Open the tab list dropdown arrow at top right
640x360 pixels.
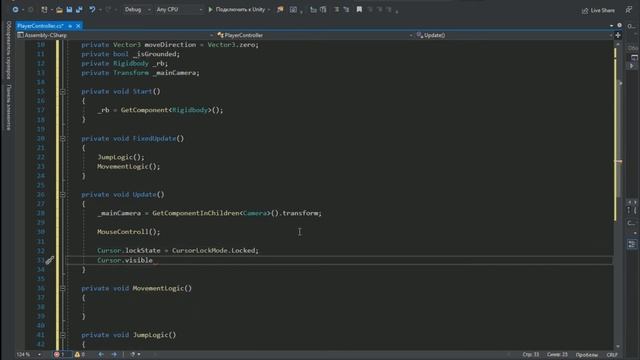pos(611,25)
